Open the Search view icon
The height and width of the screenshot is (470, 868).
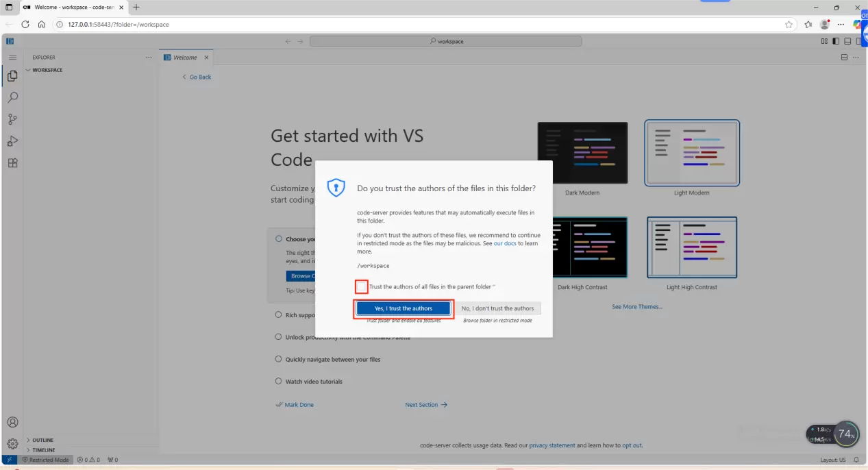12,97
